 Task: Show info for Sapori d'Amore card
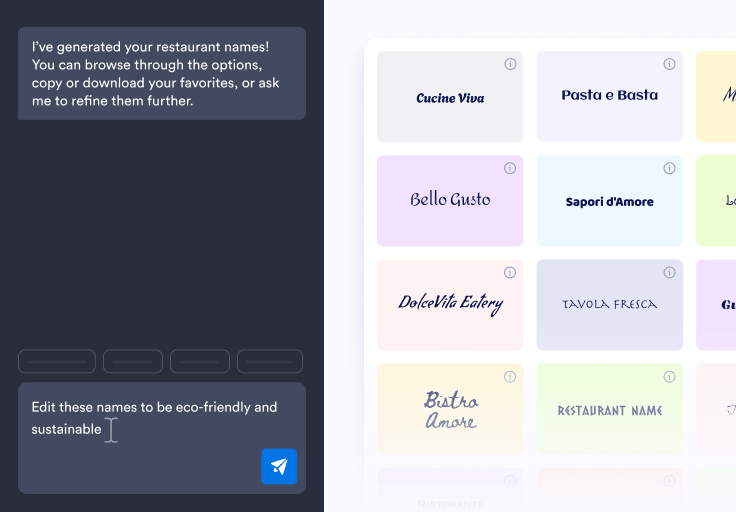[x=669, y=168]
